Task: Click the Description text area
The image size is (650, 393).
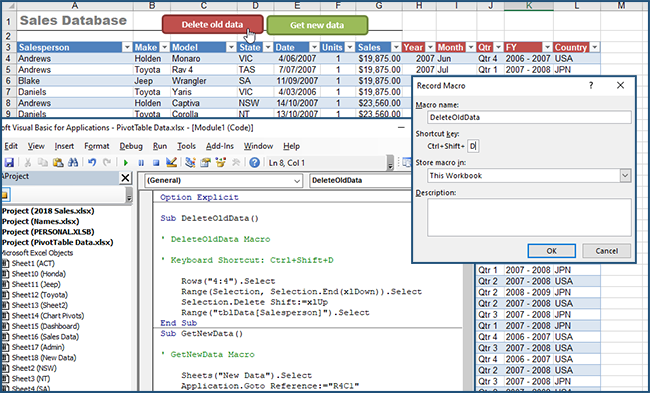Action: [529, 217]
